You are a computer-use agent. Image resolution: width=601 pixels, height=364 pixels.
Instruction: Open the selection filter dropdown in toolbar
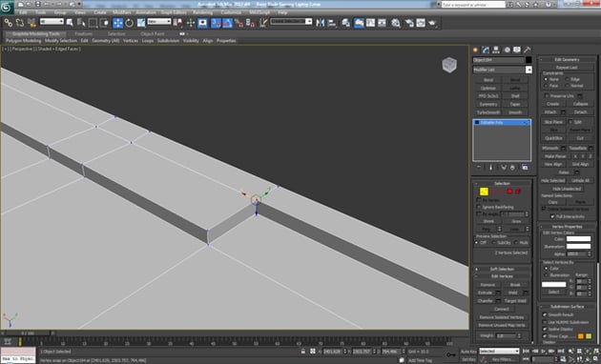52,22
